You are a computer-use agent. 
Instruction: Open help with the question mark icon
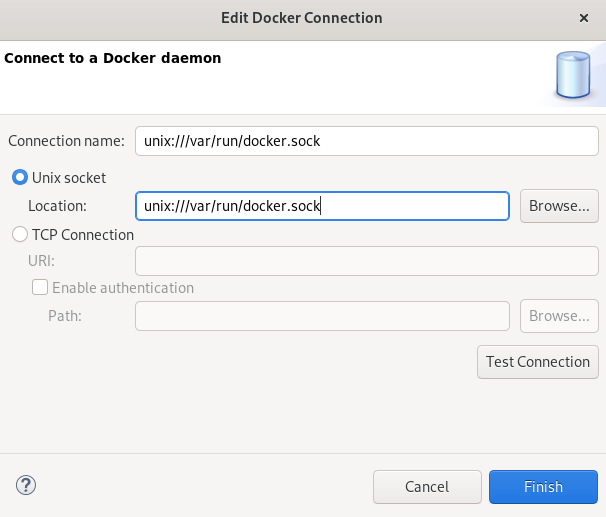[26, 486]
